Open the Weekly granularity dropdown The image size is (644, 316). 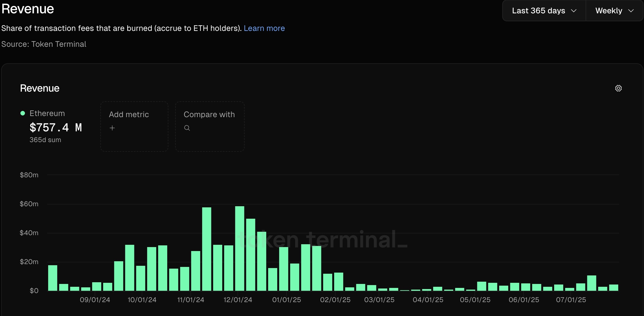615,11
